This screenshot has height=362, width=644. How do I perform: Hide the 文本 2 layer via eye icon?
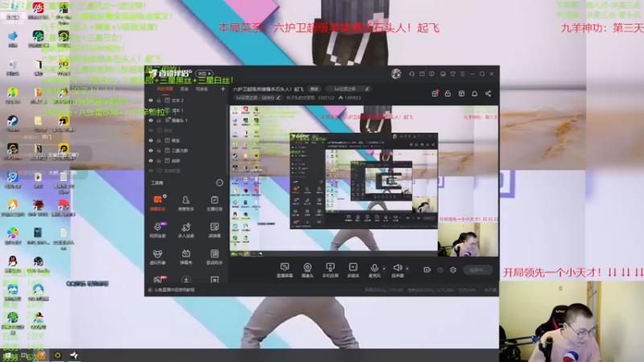[151, 100]
